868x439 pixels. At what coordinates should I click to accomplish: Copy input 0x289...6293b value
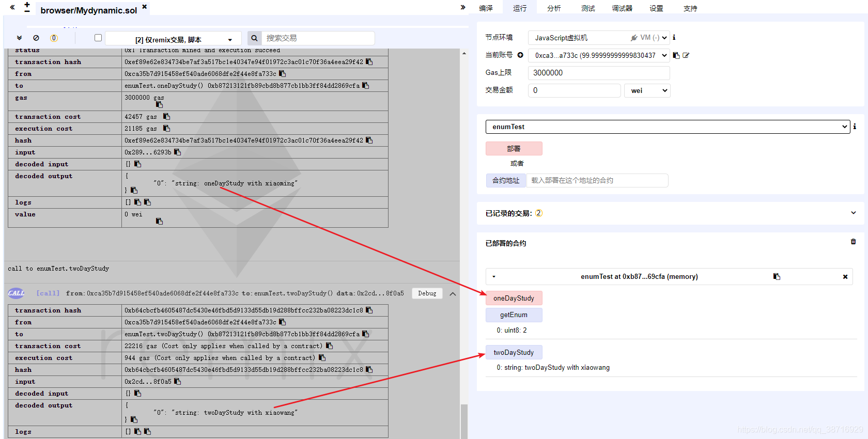pos(177,152)
